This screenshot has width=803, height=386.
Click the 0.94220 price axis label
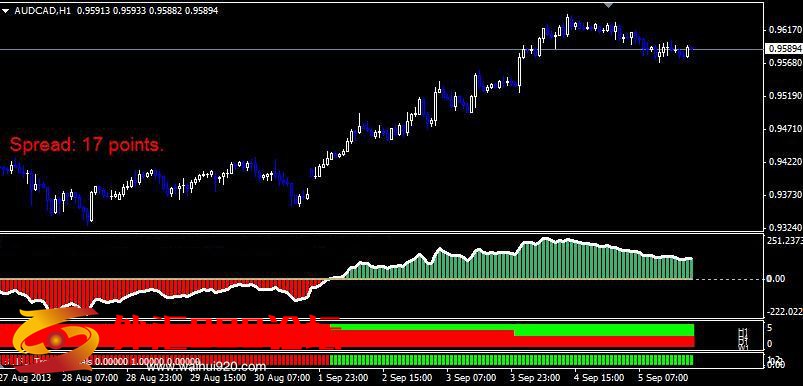(x=785, y=162)
